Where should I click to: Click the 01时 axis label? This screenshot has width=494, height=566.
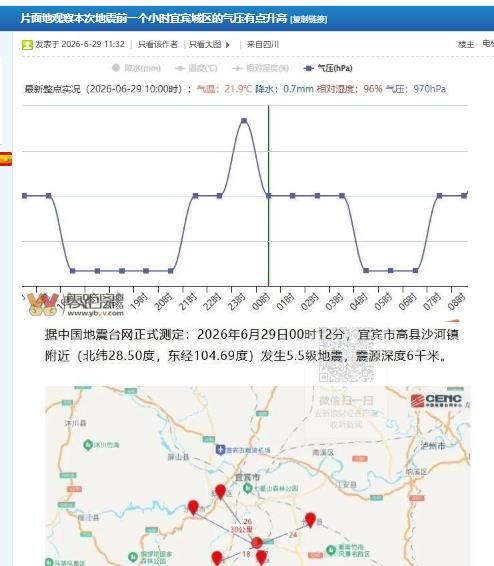pyautogui.click(x=286, y=302)
